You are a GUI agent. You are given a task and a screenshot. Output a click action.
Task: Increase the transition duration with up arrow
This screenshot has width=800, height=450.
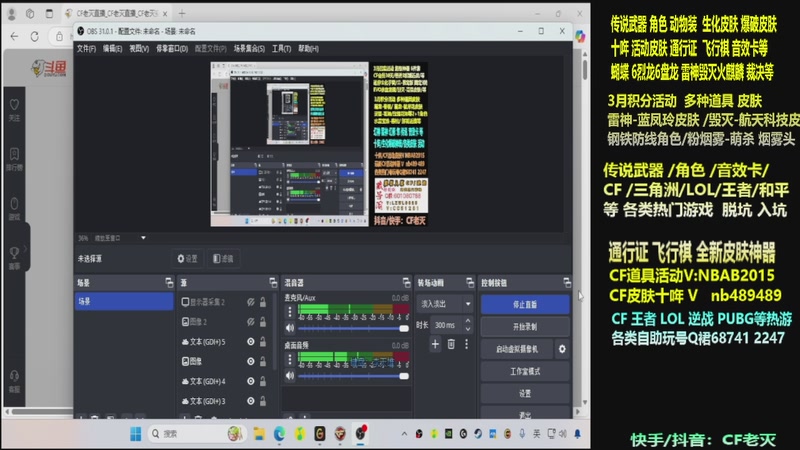click(x=468, y=321)
